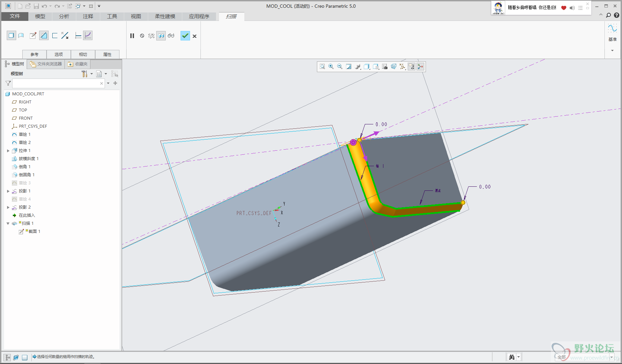Open the 相切 panel tab

point(83,54)
